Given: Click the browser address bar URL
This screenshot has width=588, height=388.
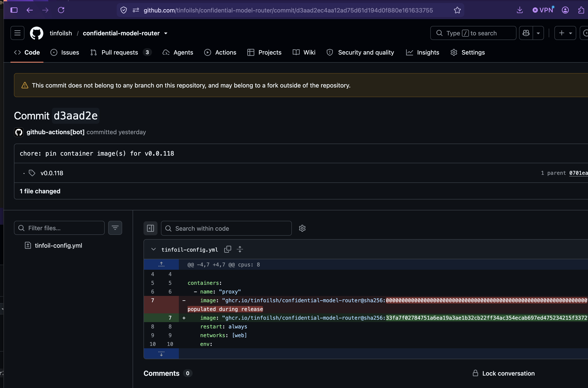Looking at the screenshot, I should click(x=288, y=10).
